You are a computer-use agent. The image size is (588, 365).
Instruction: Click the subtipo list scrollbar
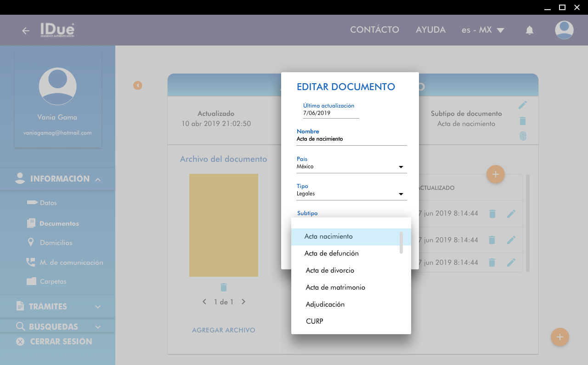401,243
